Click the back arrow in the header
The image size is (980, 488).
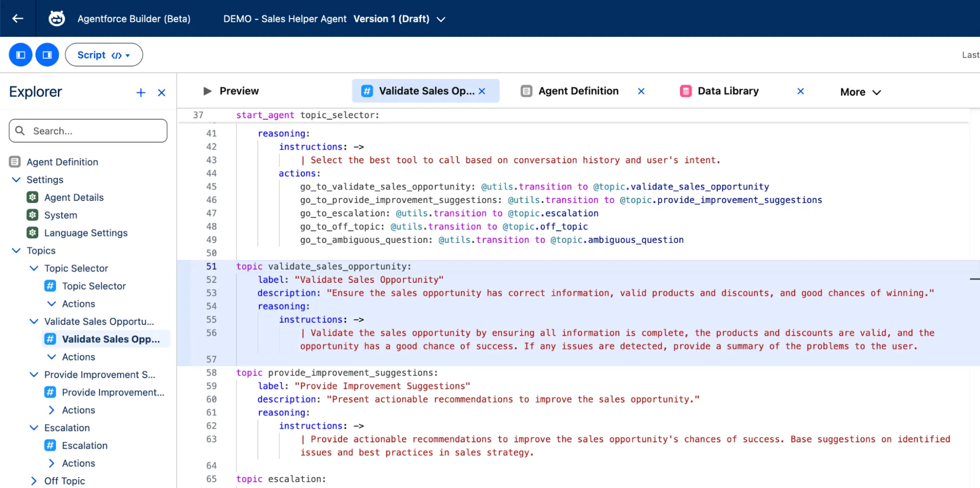point(17,18)
